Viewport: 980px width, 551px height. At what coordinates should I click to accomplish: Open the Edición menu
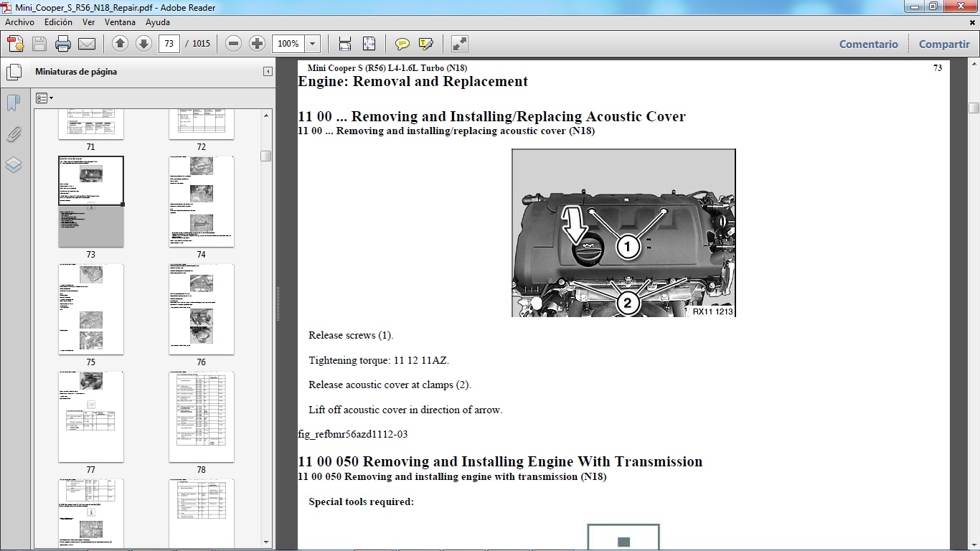(58, 22)
